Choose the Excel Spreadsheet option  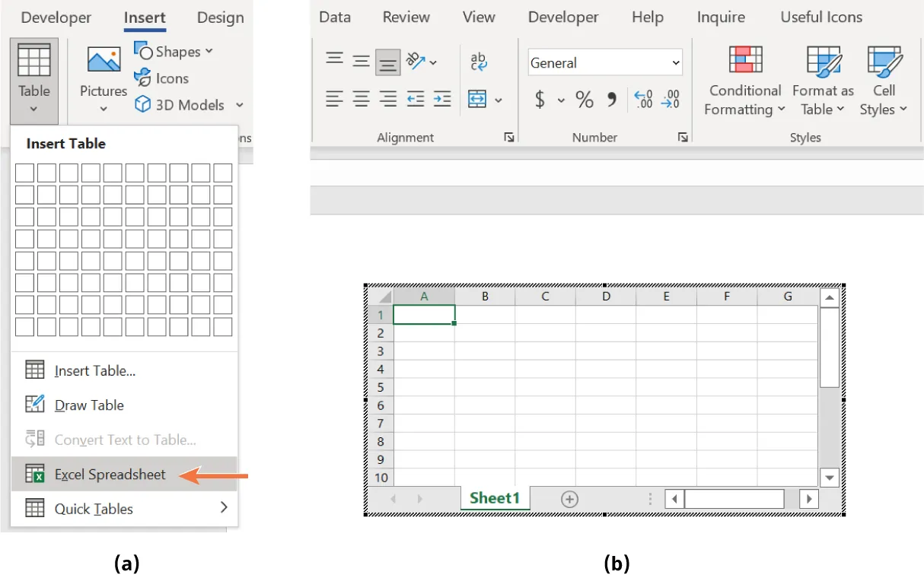click(x=110, y=474)
